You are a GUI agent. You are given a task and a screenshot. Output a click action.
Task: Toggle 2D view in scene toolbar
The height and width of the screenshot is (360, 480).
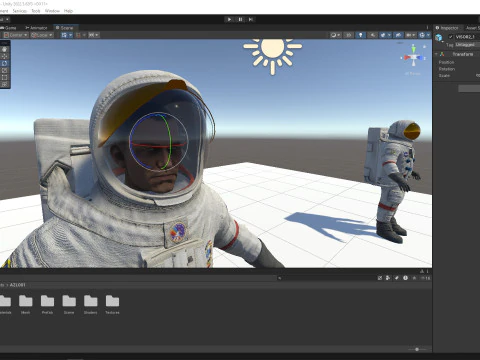coord(349,35)
